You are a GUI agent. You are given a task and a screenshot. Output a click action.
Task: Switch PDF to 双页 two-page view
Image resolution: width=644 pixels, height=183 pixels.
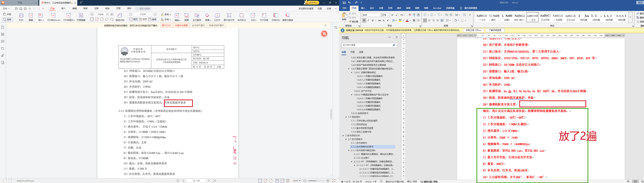[143, 19]
